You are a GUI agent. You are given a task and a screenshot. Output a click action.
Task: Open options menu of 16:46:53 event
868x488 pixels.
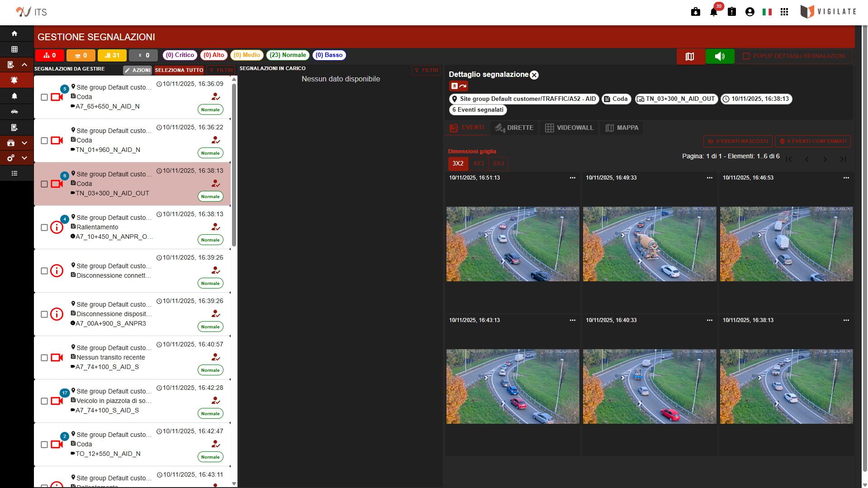point(846,178)
